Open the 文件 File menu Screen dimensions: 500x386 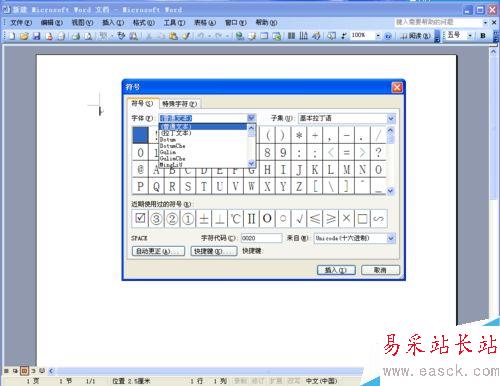pos(21,23)
